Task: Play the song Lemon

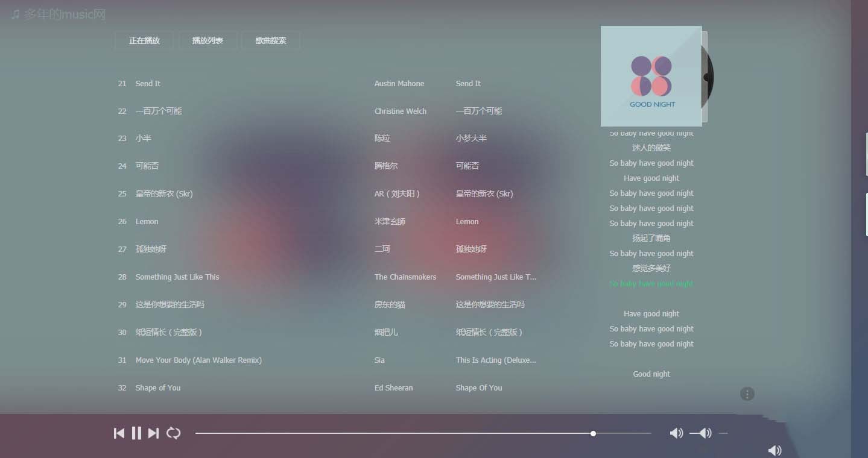Action: 147,221
